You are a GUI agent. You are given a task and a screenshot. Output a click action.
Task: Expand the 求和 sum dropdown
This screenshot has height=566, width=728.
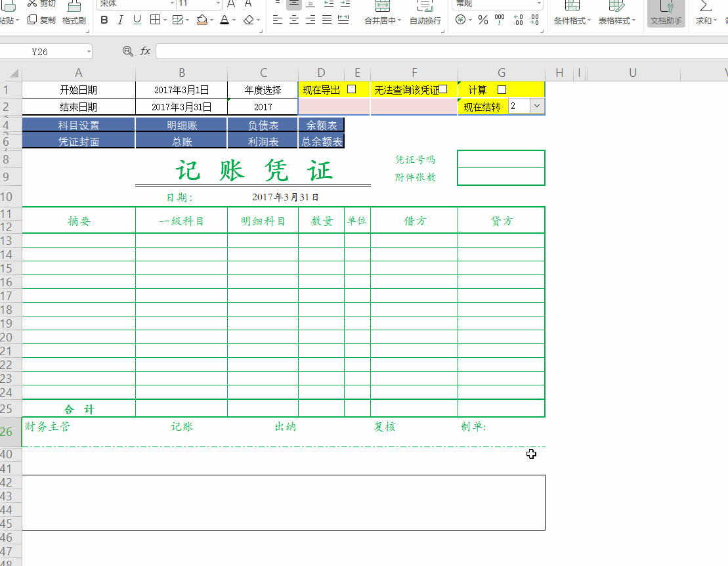(x=715, y=21)
